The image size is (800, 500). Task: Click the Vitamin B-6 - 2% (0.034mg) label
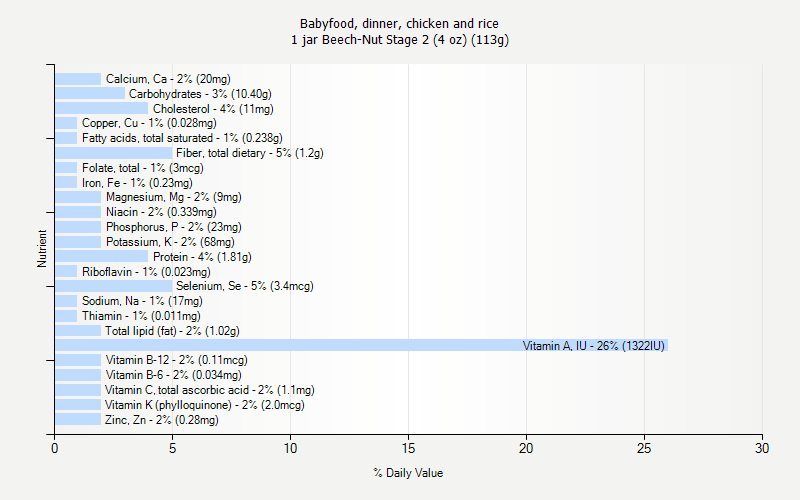(x=173, y=375)
